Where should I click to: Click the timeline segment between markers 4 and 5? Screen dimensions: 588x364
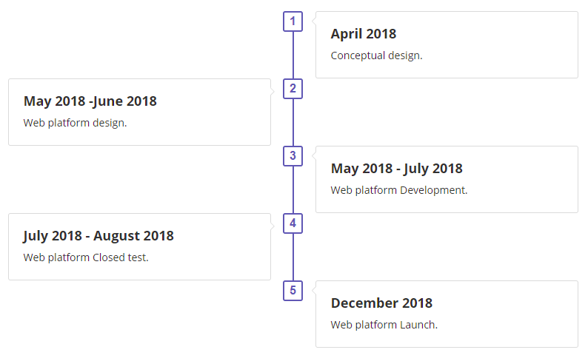coord(293,257)
